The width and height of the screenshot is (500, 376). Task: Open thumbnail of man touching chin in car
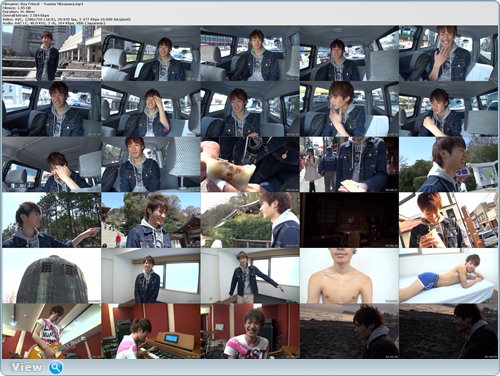click(x=349, y=109)
